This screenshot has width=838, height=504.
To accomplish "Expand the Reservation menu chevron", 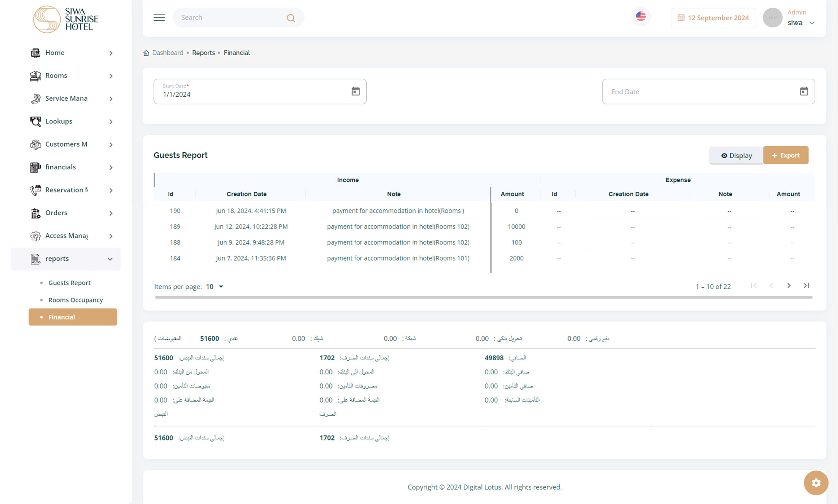I will [x=111, y=190].
